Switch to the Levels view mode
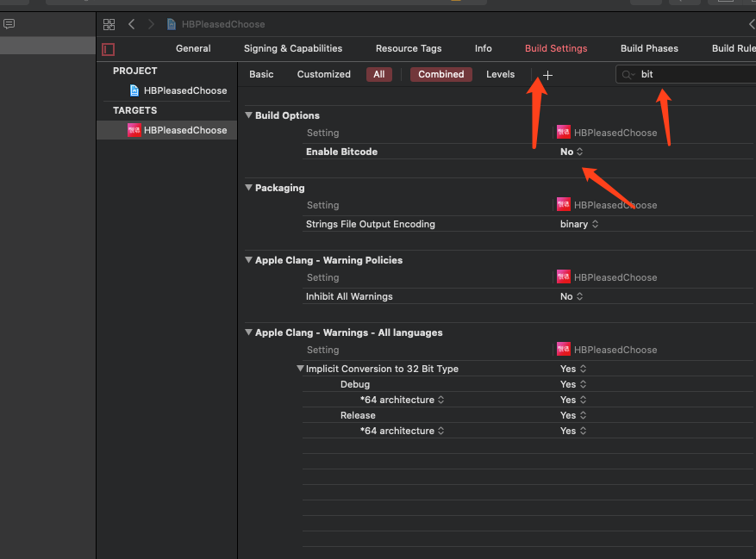This screenshot has height=559, width=756. click(500, 74)
